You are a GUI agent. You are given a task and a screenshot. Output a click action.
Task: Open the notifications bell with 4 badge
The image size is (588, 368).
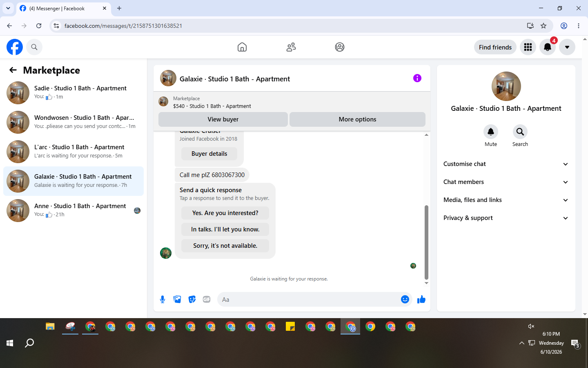[548, 47]
